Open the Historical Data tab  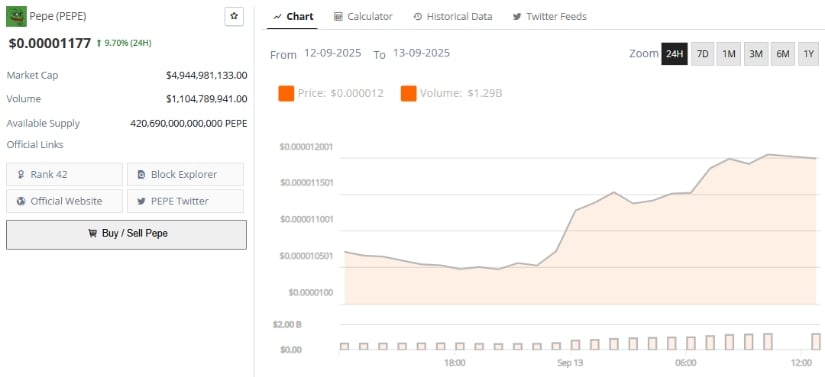tap(453, 16)
